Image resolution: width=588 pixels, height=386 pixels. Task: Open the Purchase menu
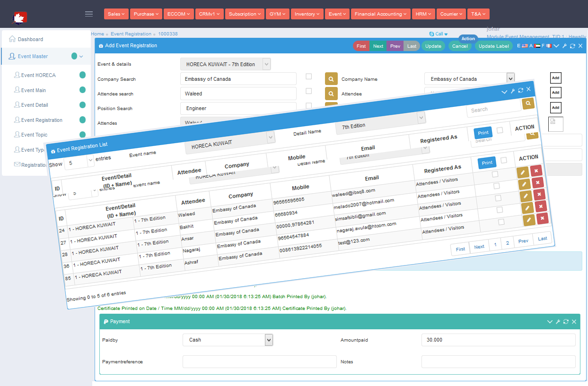click(x=146, y=14)
